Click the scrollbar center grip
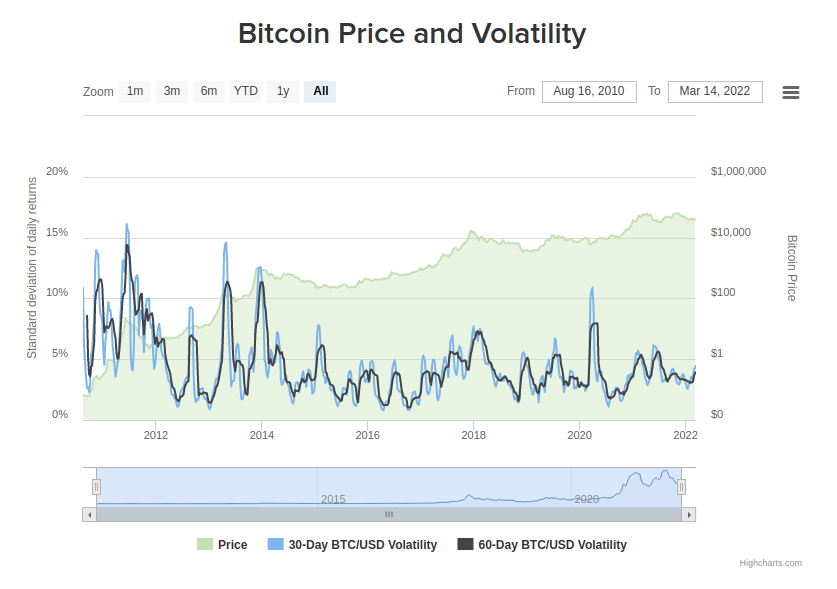This screenshot has height=589, width=837. click(389, 515)
